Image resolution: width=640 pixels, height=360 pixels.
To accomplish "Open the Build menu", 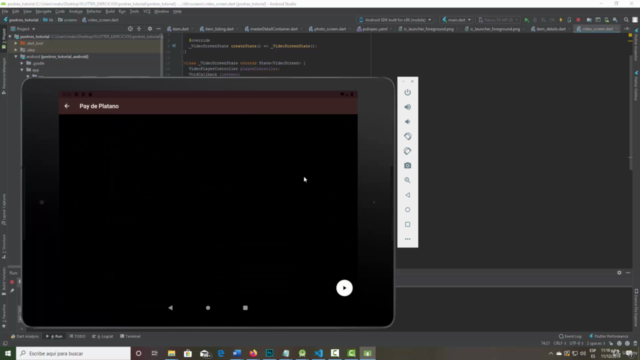I will 110,11.
